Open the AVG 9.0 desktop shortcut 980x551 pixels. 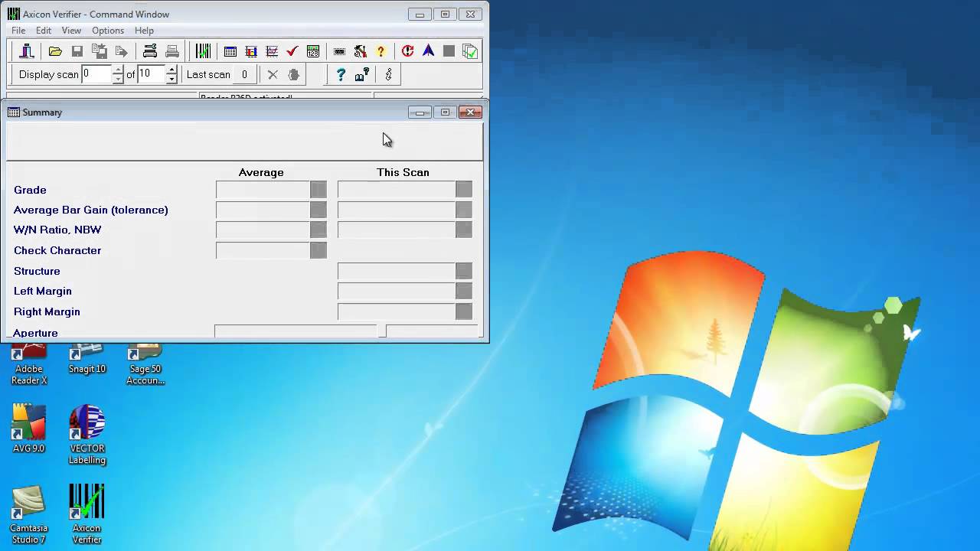pos(28,429)
